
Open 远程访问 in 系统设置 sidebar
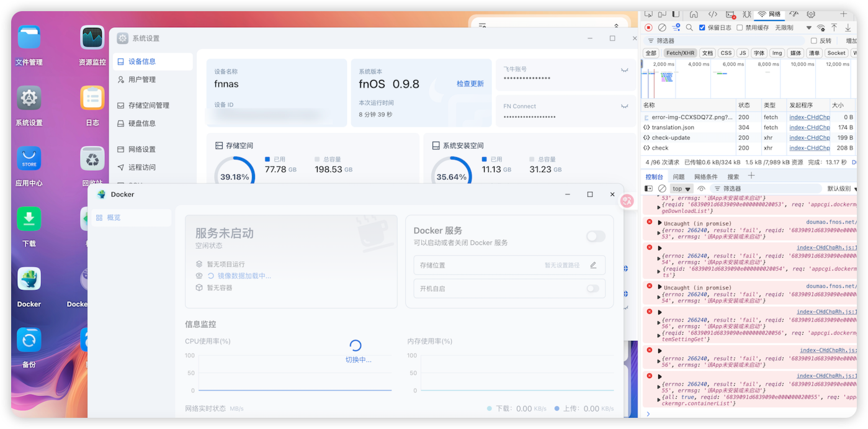pyautogui.click(x=154, y=168)
